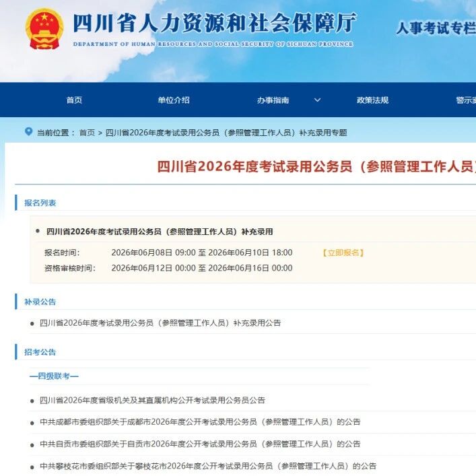
Task: Click the bold 补充录用 registration entry title
Action: (160, 232)
